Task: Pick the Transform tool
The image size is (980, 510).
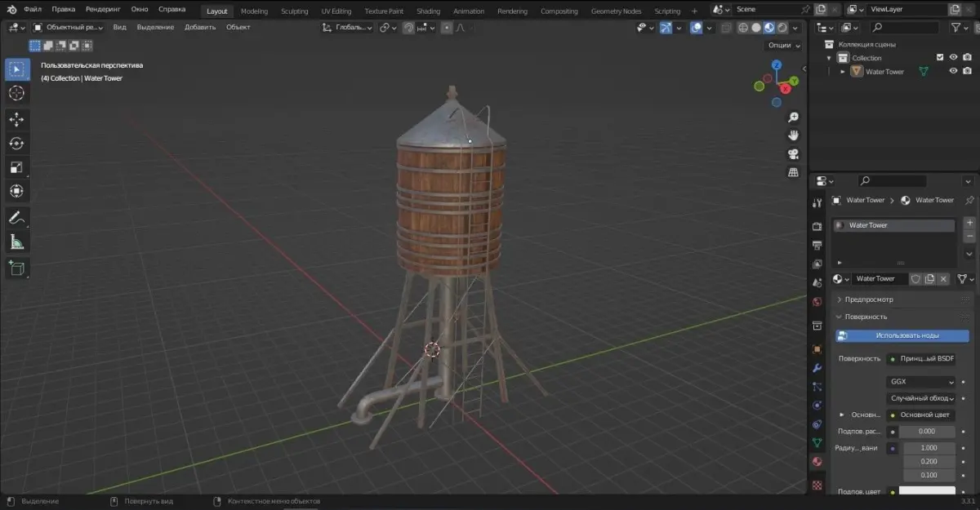Action: (x=16, y=191)
